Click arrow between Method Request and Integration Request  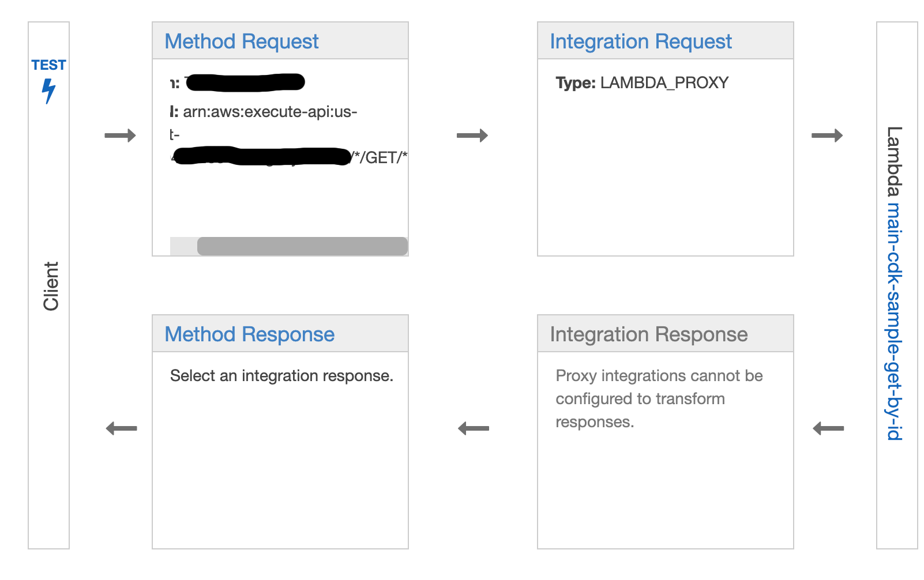click(472, 135)
